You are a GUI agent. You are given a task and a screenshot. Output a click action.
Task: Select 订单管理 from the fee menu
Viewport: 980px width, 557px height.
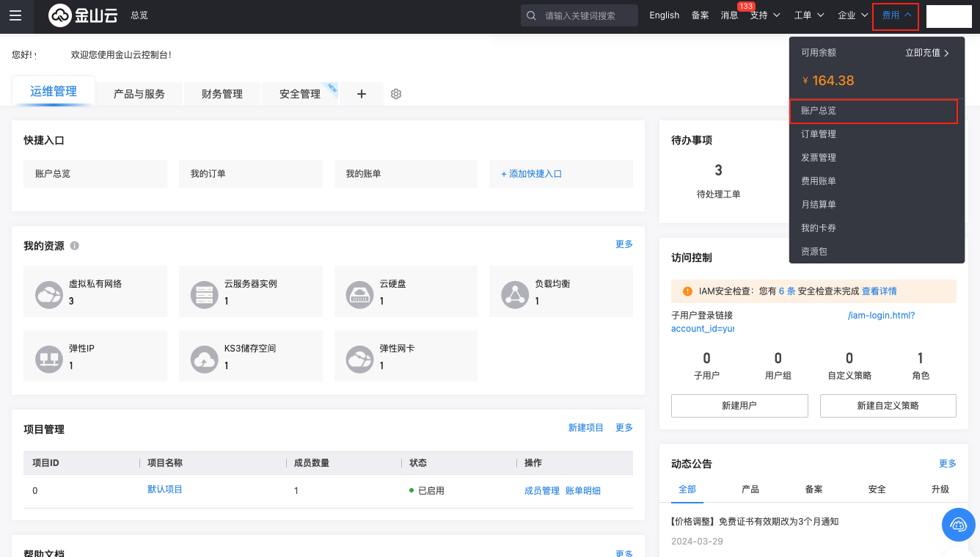819,134
